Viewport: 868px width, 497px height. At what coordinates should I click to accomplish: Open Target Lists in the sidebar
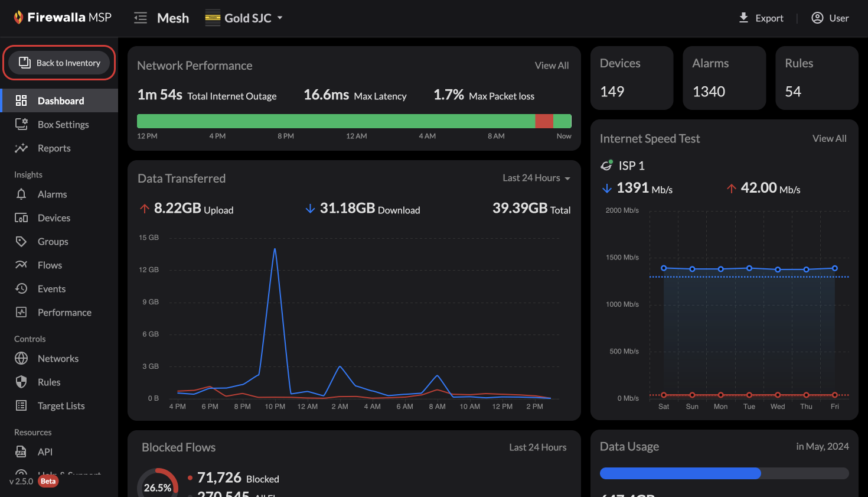59,405
